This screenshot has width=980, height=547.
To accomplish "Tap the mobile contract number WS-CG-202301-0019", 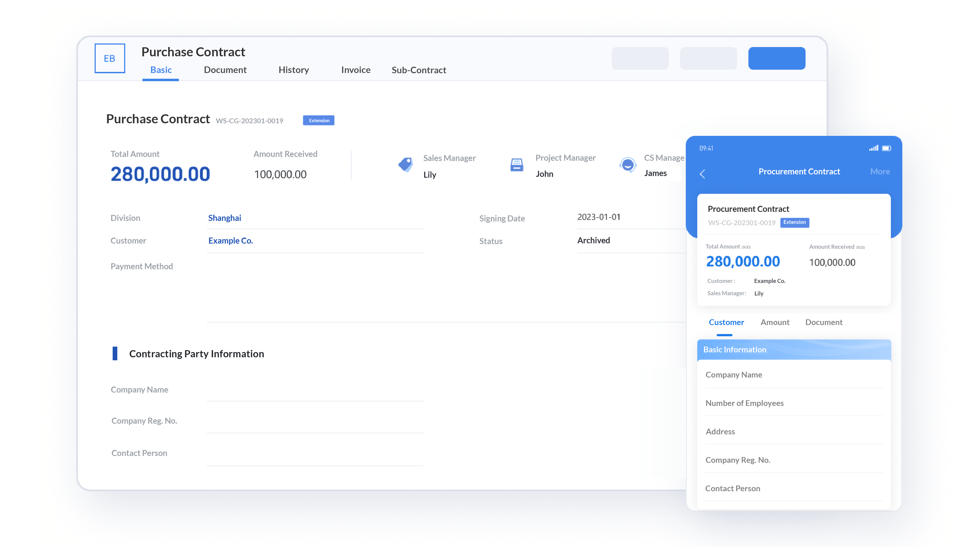I will 742,223.
